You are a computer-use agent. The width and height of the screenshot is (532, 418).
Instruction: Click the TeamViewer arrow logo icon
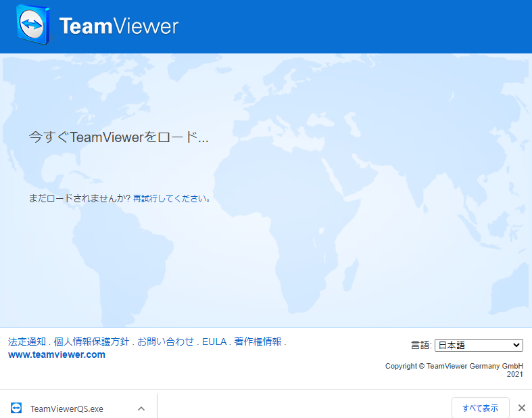pyautogui.click(x=33, y=26)
